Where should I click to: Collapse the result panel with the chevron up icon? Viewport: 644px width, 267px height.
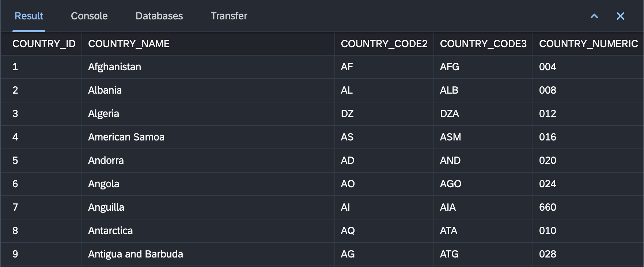(x=594, y=16)
